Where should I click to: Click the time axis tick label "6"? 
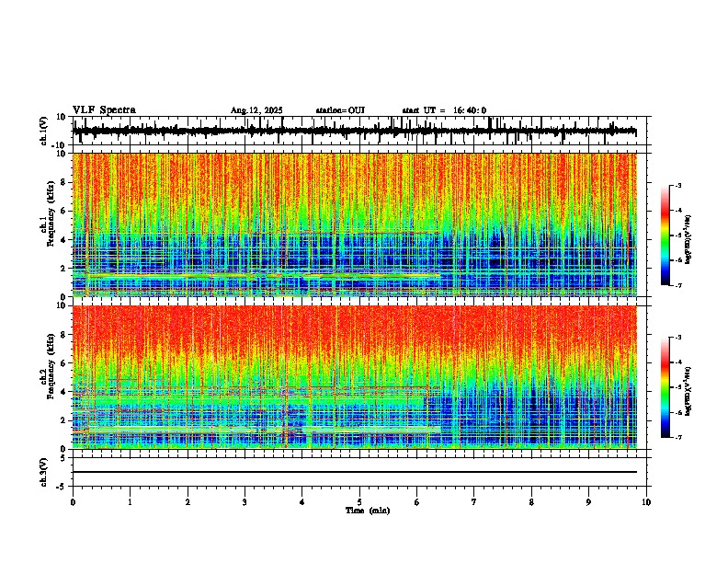click(x=417, y=502)
